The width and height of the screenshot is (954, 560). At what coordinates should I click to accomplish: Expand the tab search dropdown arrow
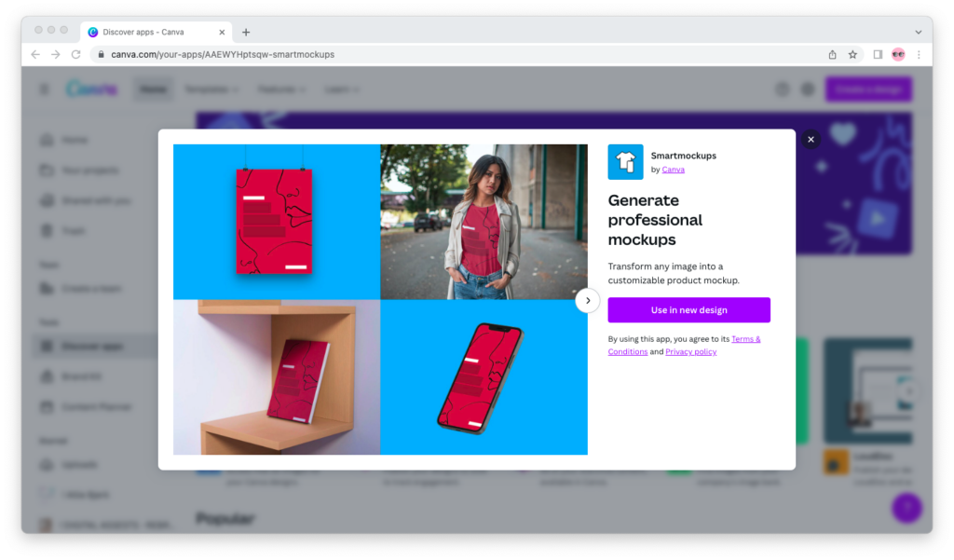[918, 33]
